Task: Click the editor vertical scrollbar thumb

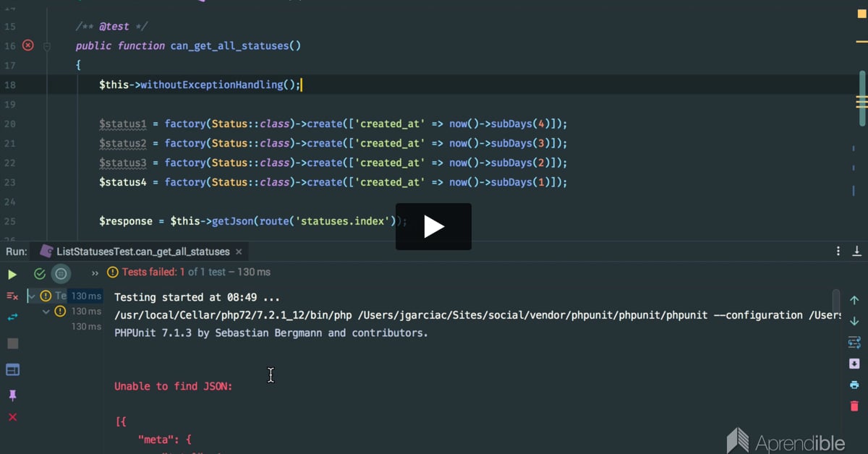Action: [x=862, y=98]
